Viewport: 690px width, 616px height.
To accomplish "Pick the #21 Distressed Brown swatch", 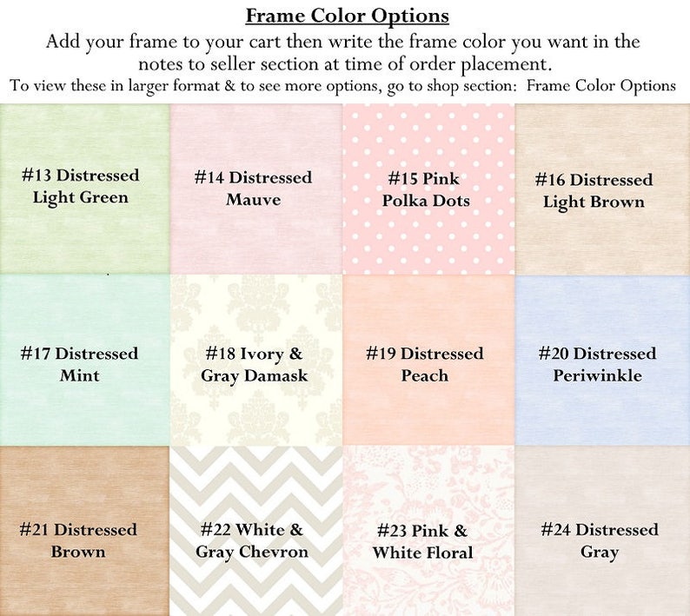I will (85, 531).
